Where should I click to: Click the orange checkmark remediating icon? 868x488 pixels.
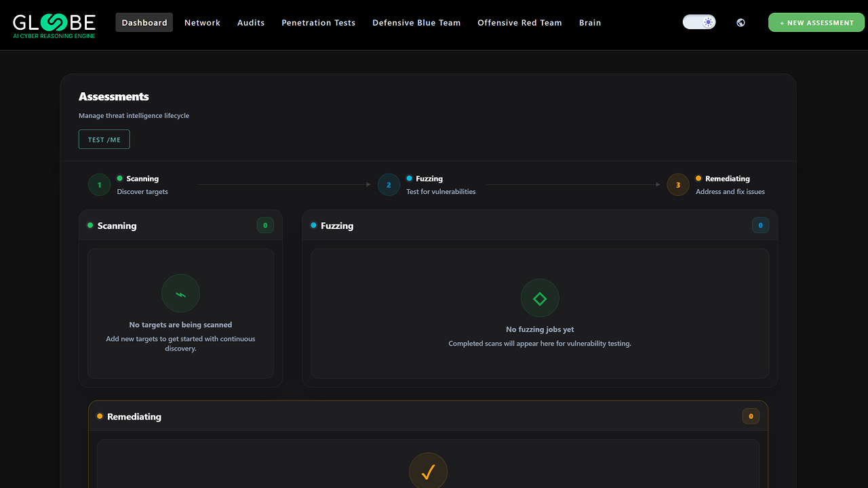point(428,472)
